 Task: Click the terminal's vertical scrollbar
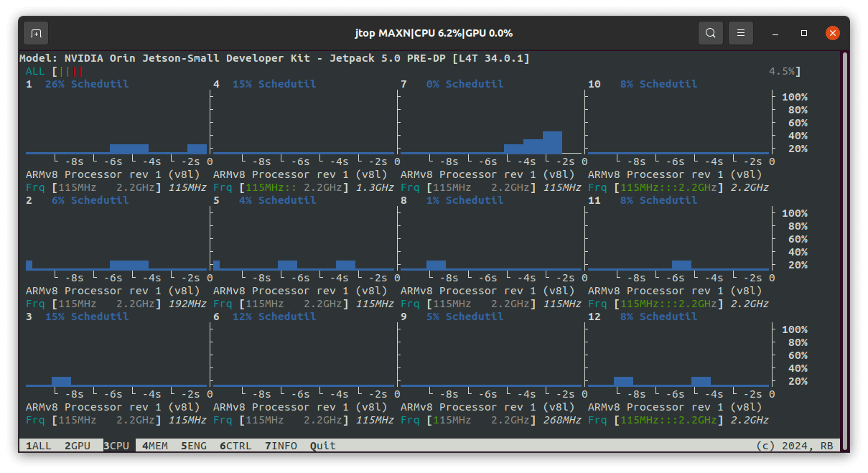[x=844, y=251]
